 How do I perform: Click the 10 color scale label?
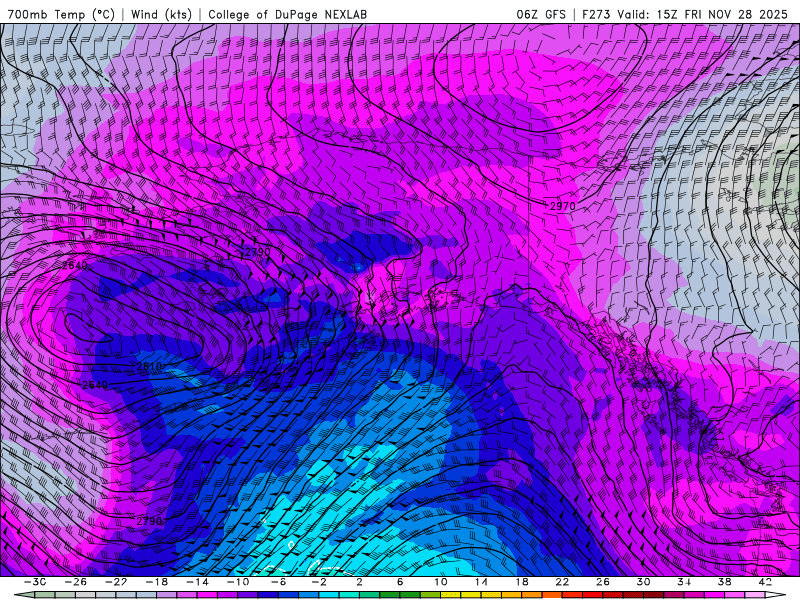(x=440, y=582)
